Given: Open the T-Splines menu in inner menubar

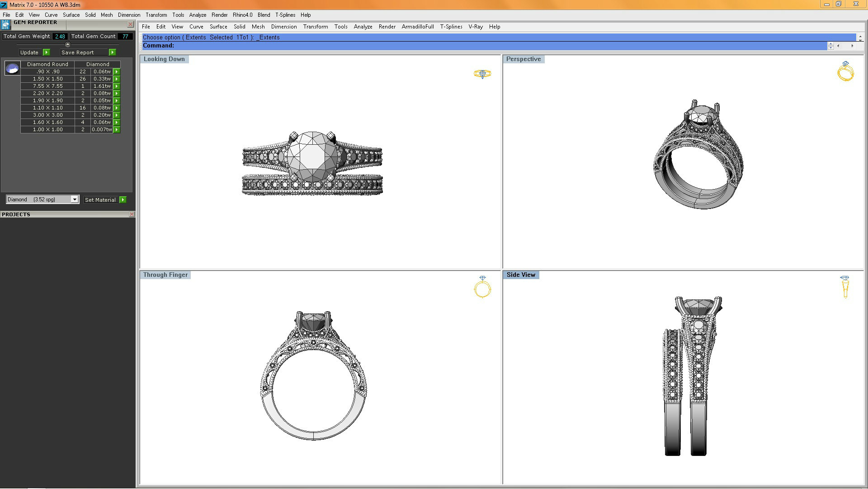Looking at the screenshot, I should tap(451, 27).
